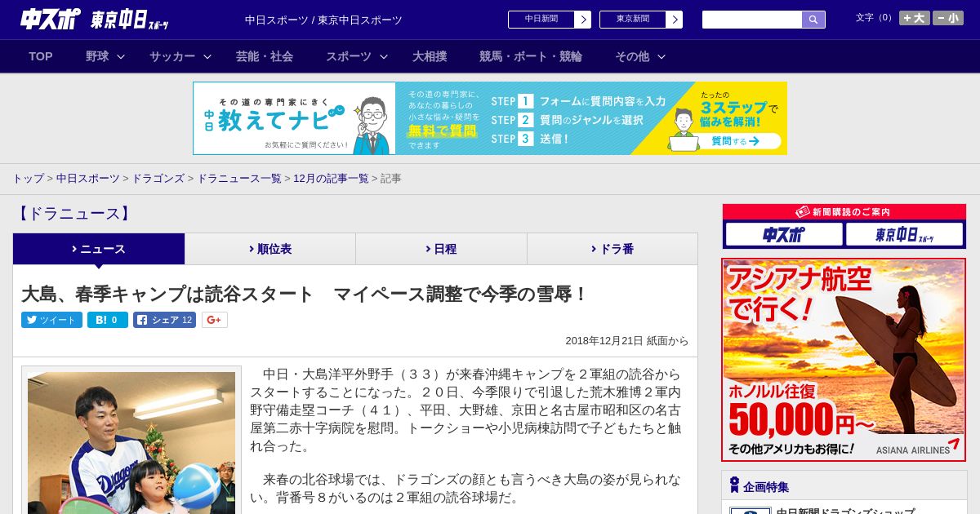
Task: Select the 順位表 tab
Action: pyautogui.click(x=270, y=249)
